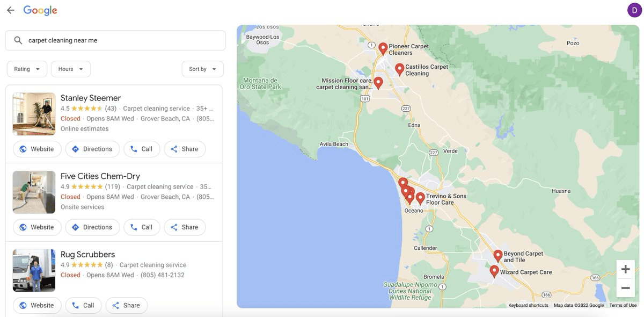Click the Avila Beach map label
Image resolution: width=644 pixels, height=317 pixels.
click(334, 144)
